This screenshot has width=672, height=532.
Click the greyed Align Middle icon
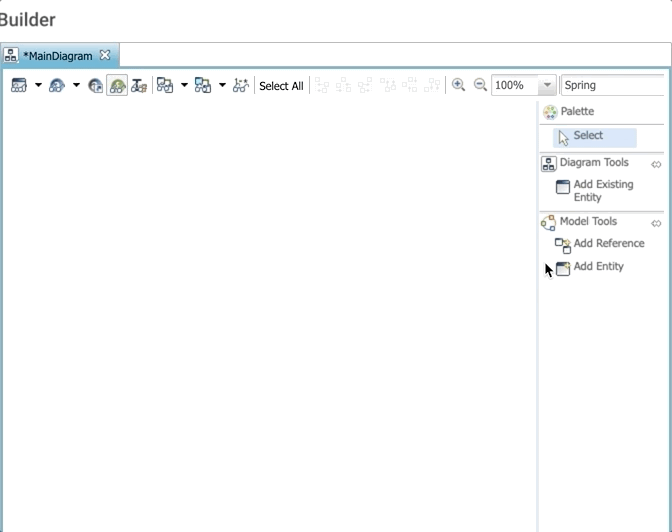pos(410,85)
